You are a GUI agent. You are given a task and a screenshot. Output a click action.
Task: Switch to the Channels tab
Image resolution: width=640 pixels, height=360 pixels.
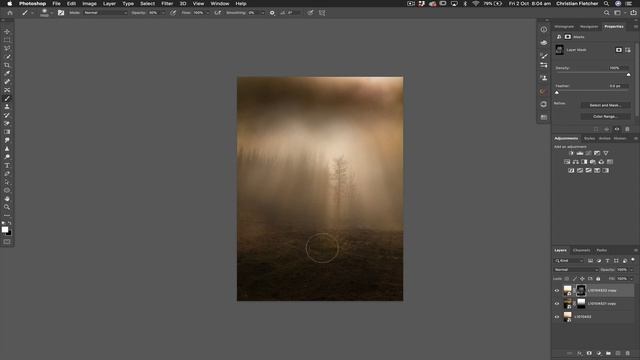582,250
